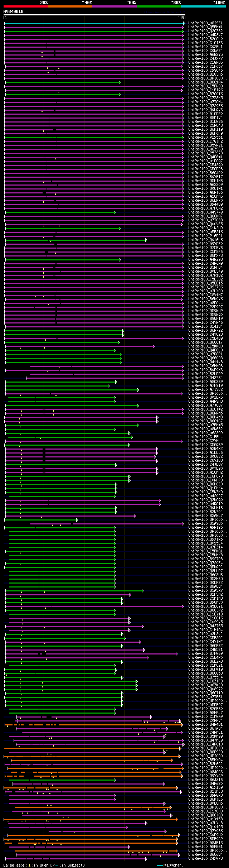Open hit UniRef100_A8ISZ1
The image size is (229, 868).
205,23
